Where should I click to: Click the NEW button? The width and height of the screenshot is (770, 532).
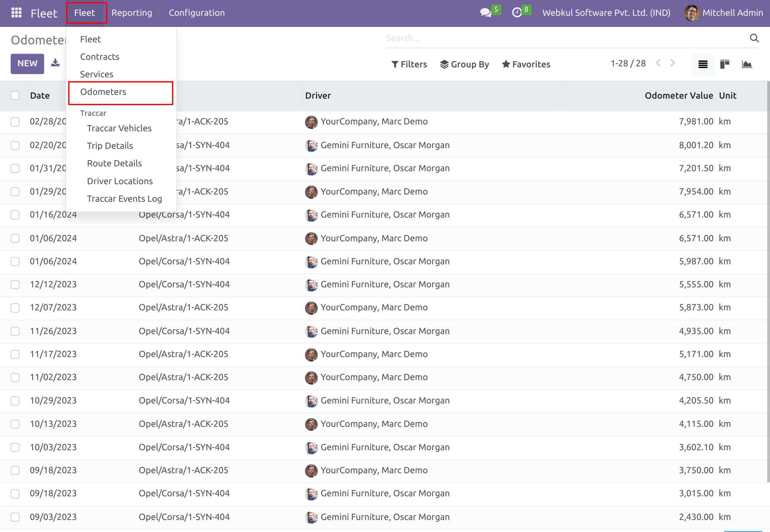coord(27,64)
